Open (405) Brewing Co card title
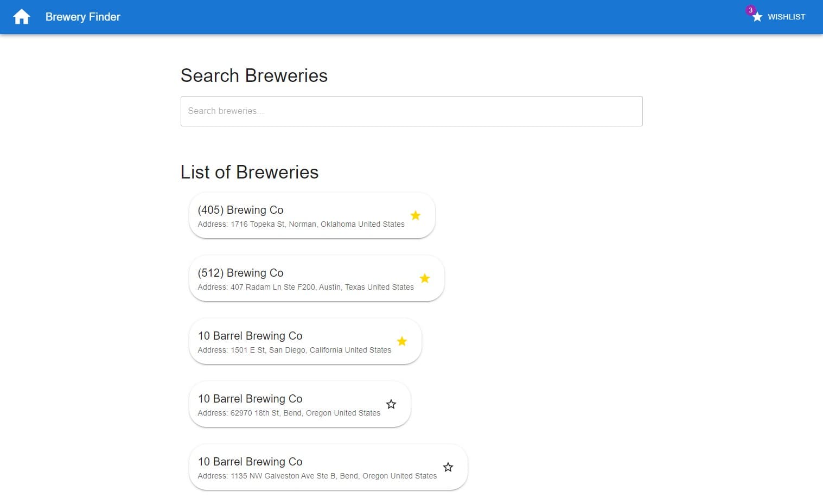 [x=240, y=210]
